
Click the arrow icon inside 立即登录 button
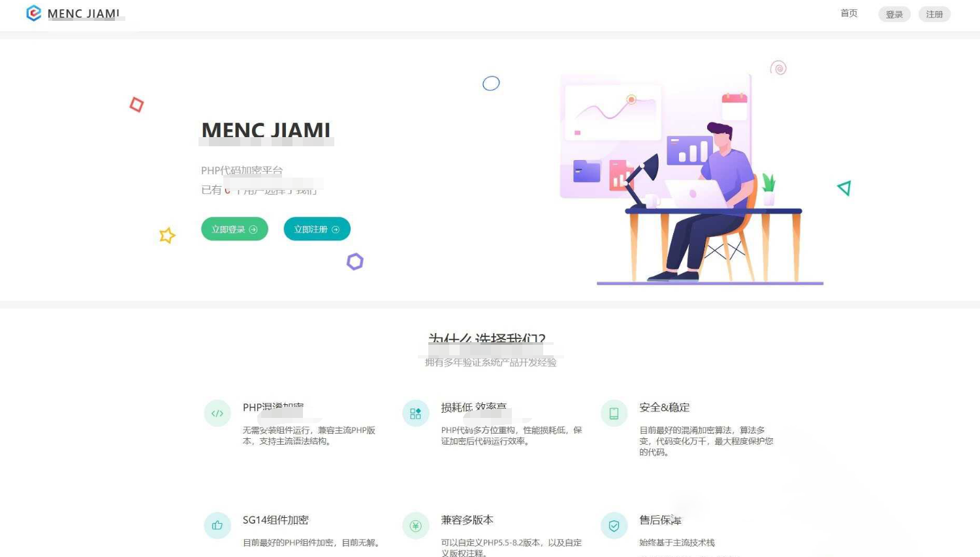point(251,229)
